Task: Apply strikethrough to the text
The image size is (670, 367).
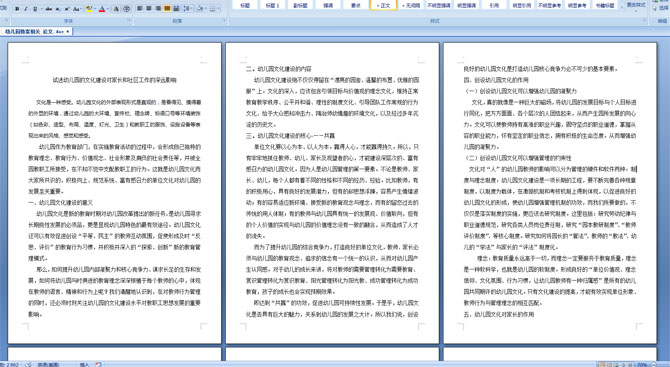Action: (49, 9)
